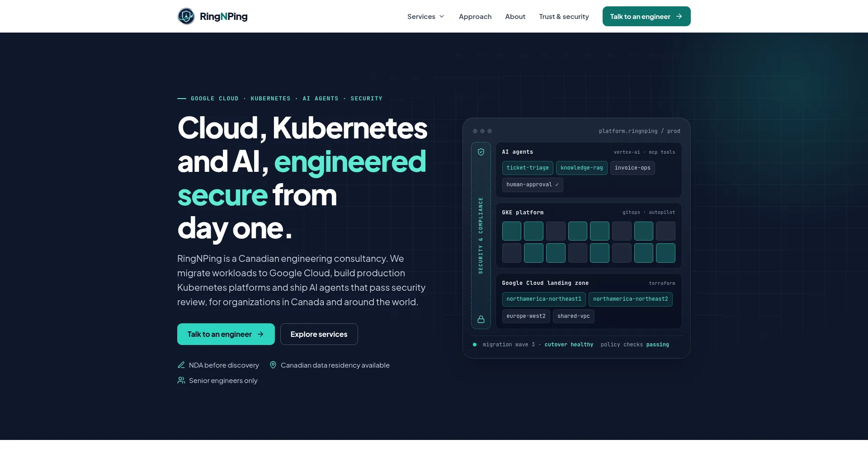Click the 'migration wave 3' status text

pyautogui.click(x=509, y=345)
